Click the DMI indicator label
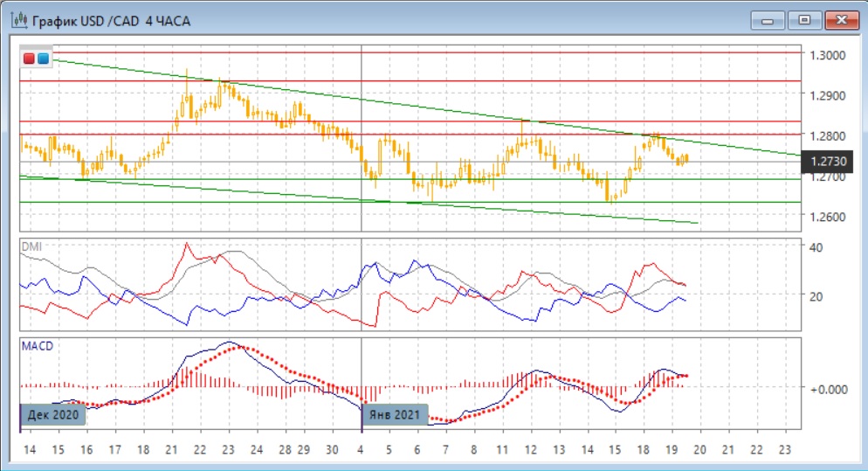868x471 pixels. tap(31, 247)
